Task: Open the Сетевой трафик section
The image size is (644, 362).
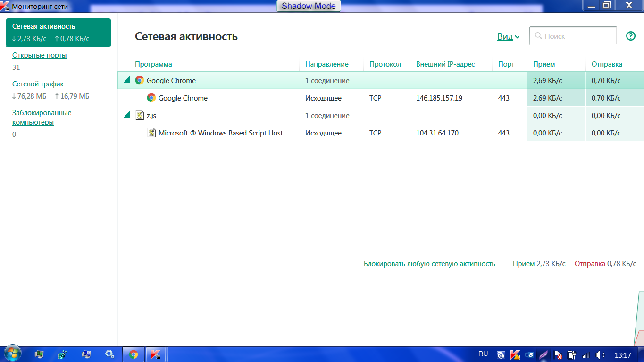Action: pos(38,84)
